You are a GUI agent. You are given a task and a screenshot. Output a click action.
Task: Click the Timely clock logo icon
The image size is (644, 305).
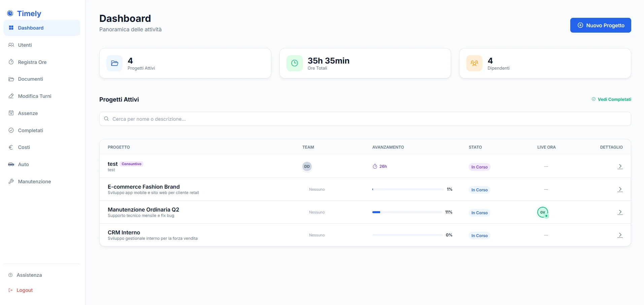pos(10,13)
